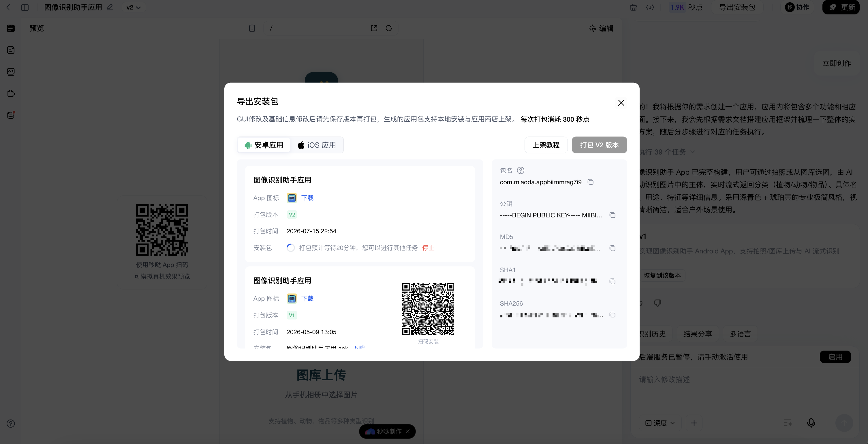Open preview in new window icon

click(374, 28)
